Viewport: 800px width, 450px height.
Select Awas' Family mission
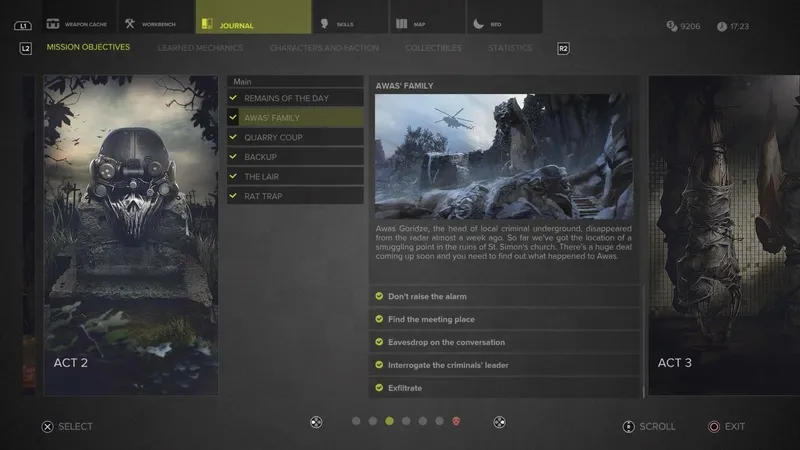(x=295, y=117)
